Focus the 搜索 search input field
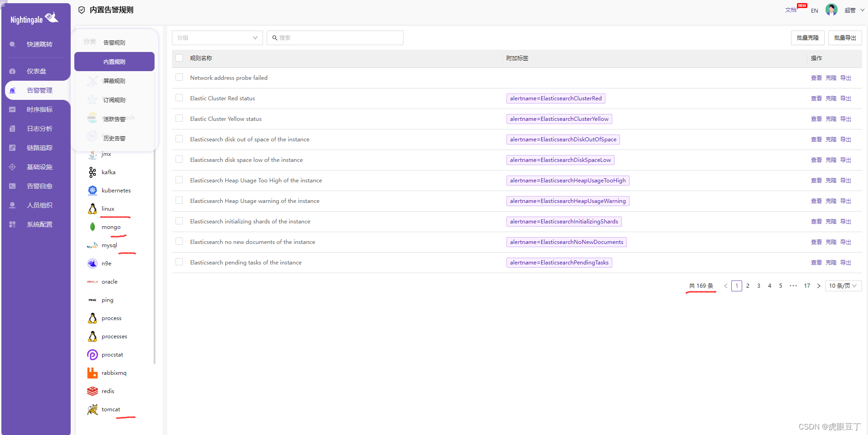Screen dimensions: 868x435 pos(335,38)
